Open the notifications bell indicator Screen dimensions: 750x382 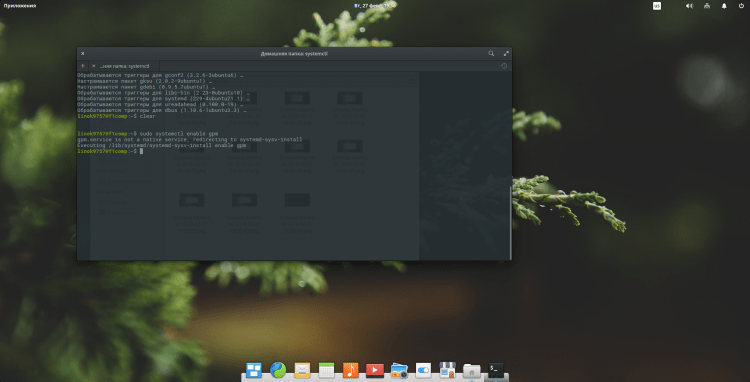[x=724, y=6]
